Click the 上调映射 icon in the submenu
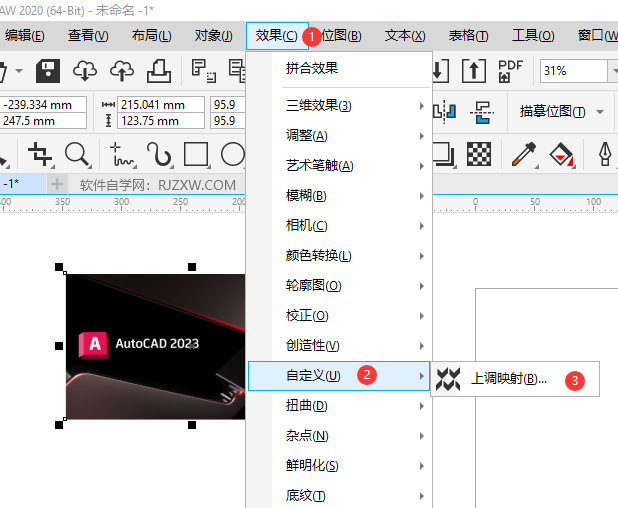This screenshot has width=618, height=508. 448,380
